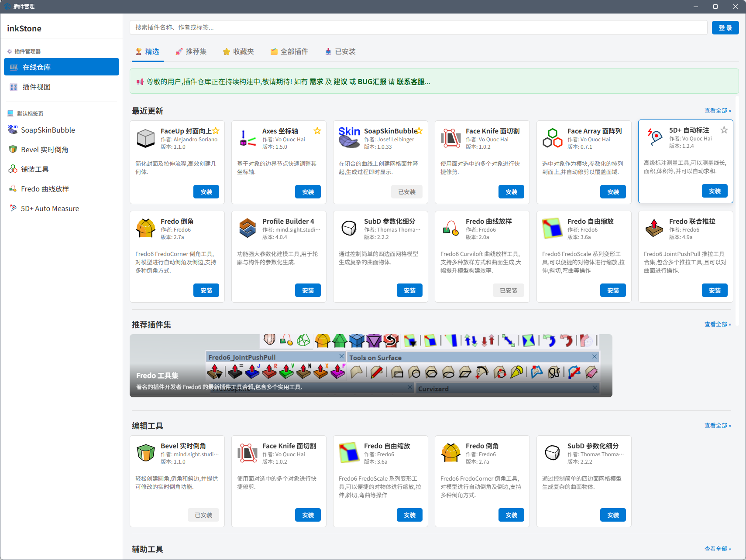This screenshot has width=746, height=560.
Task: Click the Fredo 联合推拉 plugin icon
Action: 653,228
